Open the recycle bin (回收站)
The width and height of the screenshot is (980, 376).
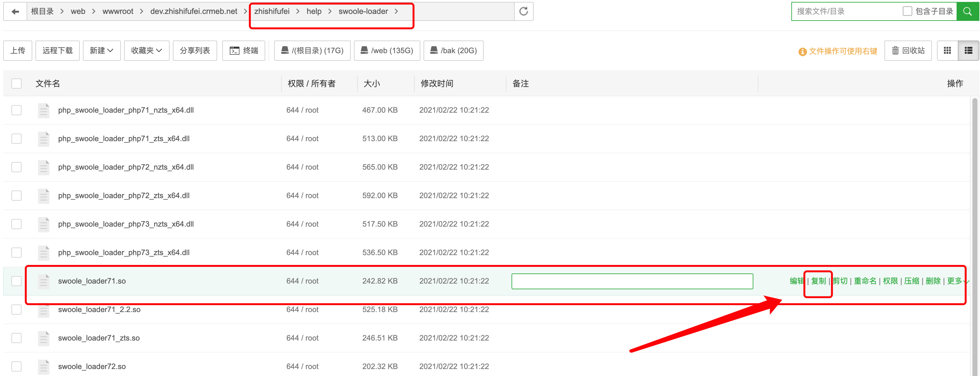click(x=908, y=51)
